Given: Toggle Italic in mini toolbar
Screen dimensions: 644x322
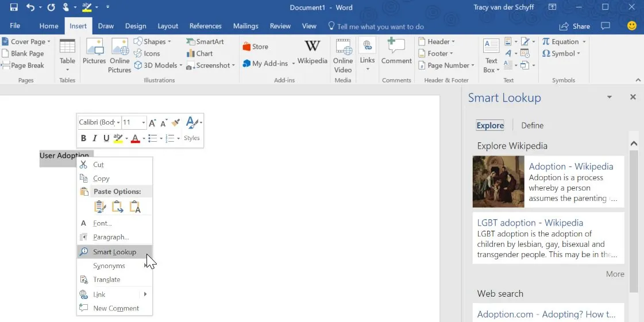Looking at the screenshot, I should point(95,138).
